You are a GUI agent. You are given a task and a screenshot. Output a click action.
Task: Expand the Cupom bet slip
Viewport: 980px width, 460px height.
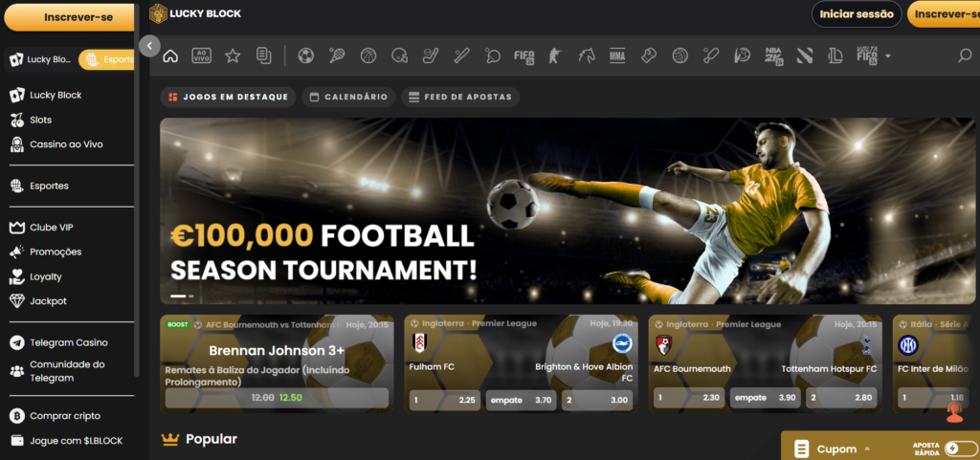(833, 449)
